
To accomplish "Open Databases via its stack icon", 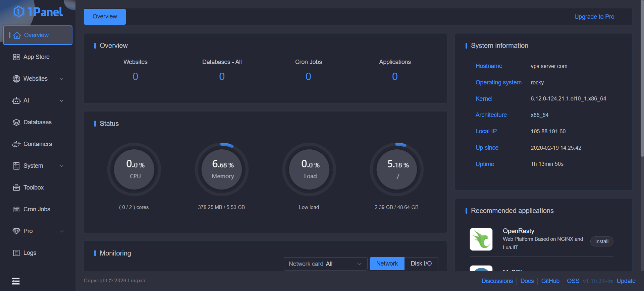I will click(x=16, y=122).
